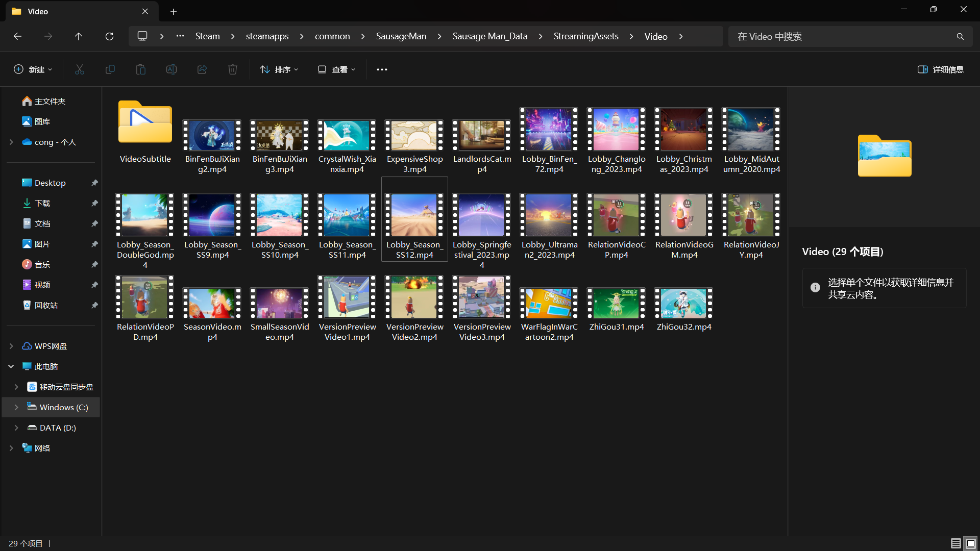Toggle the 详细信息 details pane
Viewport: 980px width, 551px height.
(x=940, y=69)
